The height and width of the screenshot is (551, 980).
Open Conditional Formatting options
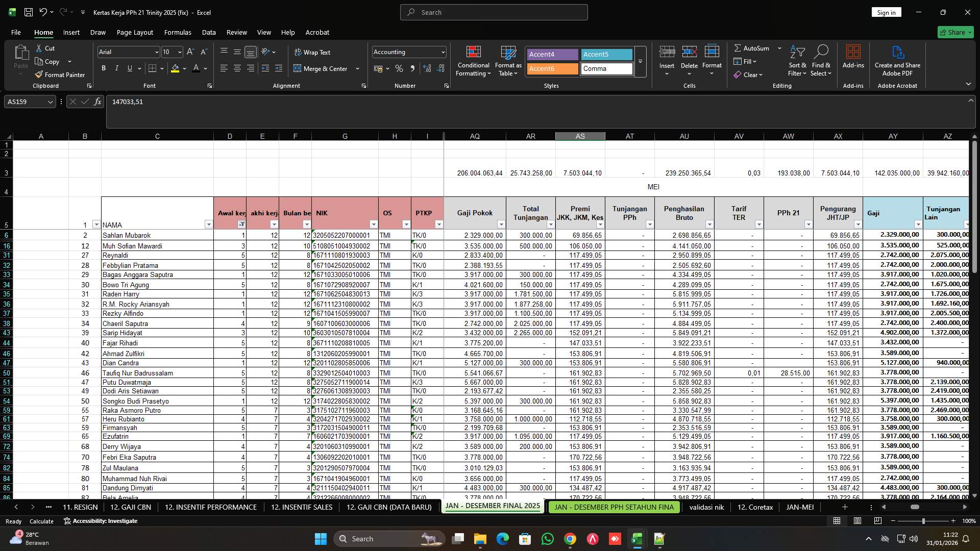click(x=473, y=61)
